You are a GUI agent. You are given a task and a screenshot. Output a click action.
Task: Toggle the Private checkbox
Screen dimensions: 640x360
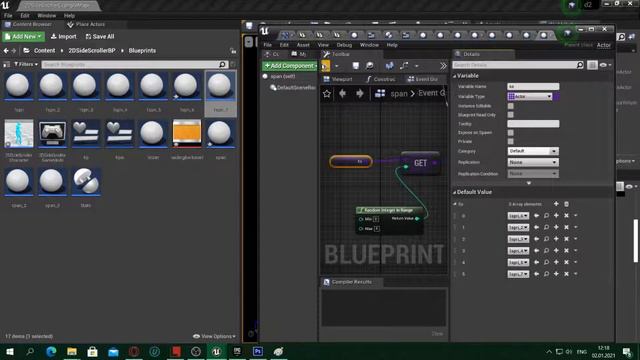point(511,141)
